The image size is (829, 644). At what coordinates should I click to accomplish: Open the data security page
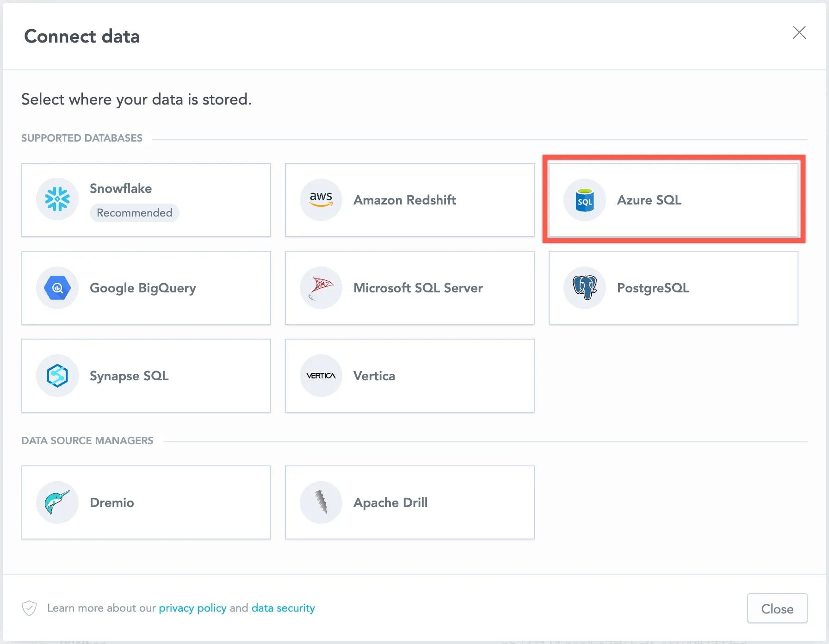[283, 607]
